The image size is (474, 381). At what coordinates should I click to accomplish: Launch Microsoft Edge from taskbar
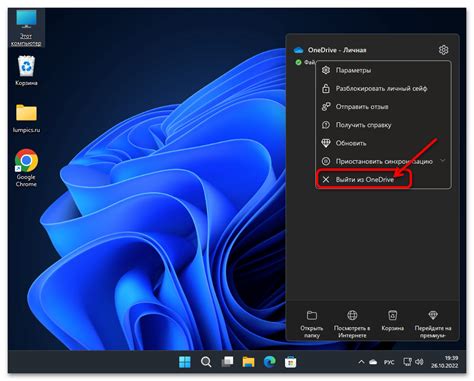coord(270,362)
